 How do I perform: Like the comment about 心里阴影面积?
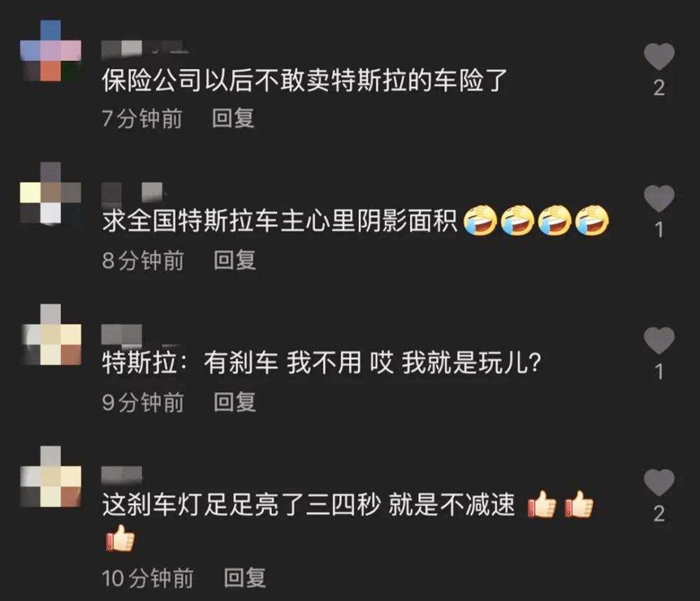(659, 198)
